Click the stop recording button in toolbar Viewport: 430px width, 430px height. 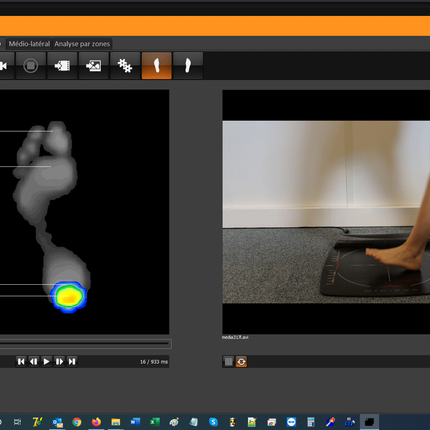pyautogui.click(x=30, y=66)
